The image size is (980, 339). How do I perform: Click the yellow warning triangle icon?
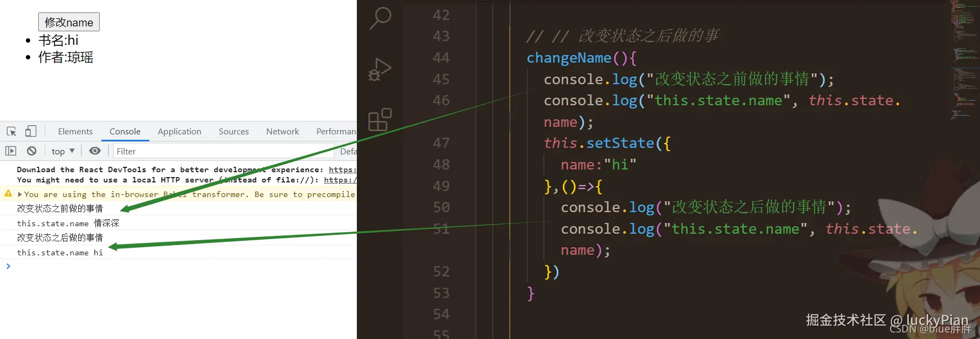8,193
